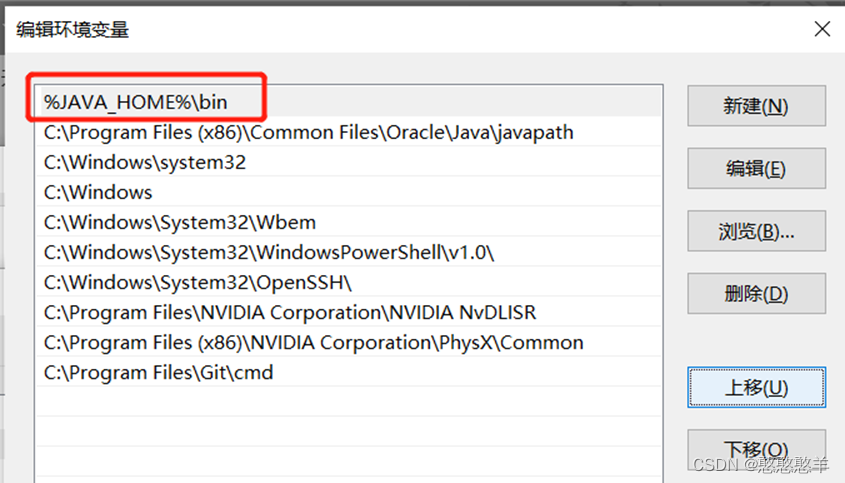The width and height of the screenshot is (845, 483).
Task: Move the entry up with 上移(U)
Action: click(756, 388)
